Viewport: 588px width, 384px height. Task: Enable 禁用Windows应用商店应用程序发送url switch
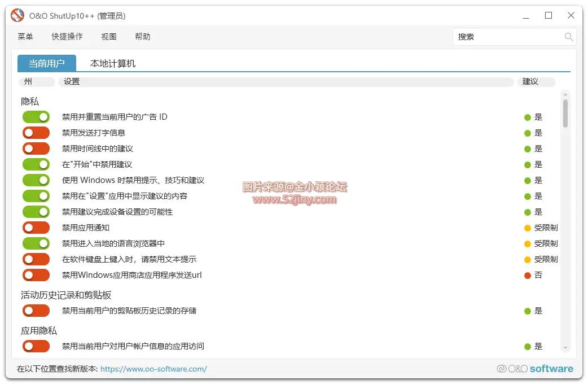tap(36, 275)
